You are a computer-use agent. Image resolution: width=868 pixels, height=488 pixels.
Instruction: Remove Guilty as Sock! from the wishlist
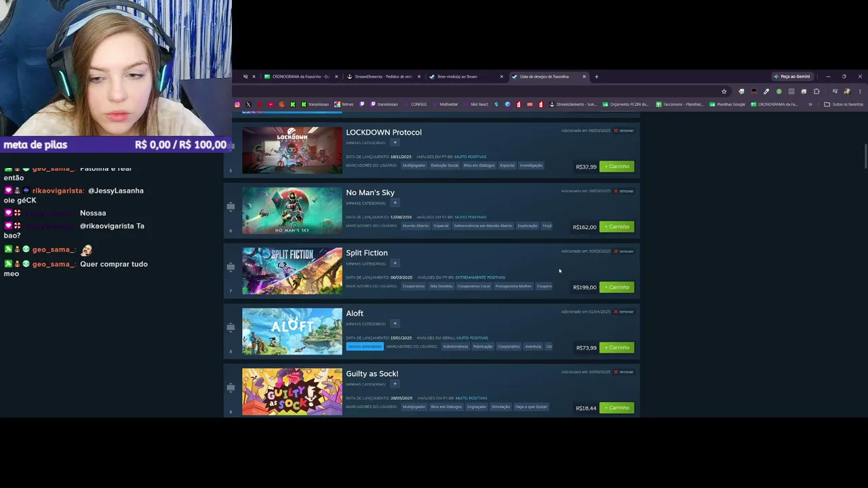[x=623, y=372]
